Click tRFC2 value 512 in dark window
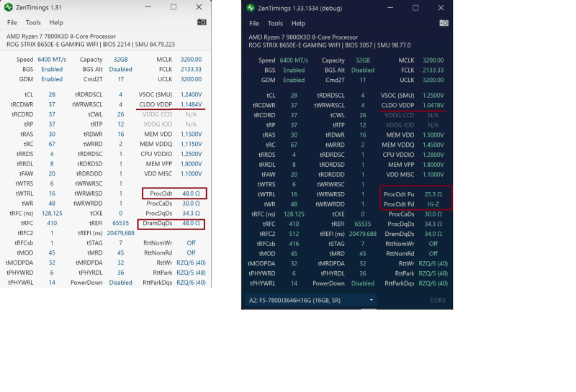 click(294, 234)
